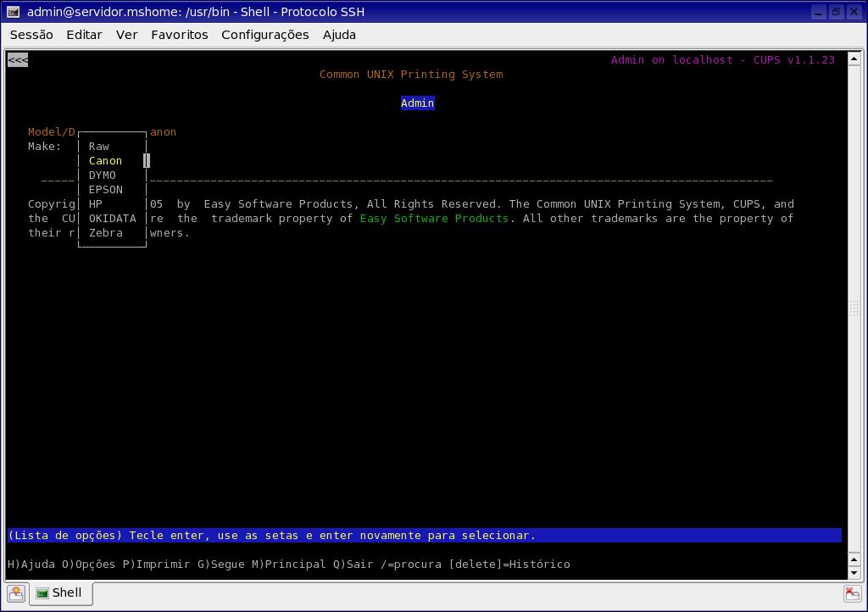Click the scrollbar grip handle
868x612 pixels.
tap(854, 309)
